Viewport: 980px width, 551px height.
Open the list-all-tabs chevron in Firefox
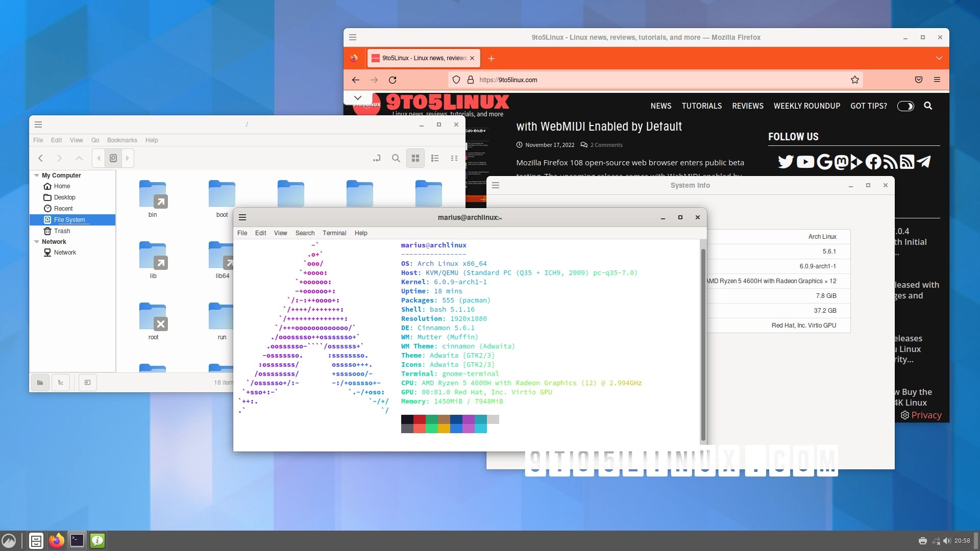pyautogui.click(x=940, y=58)
